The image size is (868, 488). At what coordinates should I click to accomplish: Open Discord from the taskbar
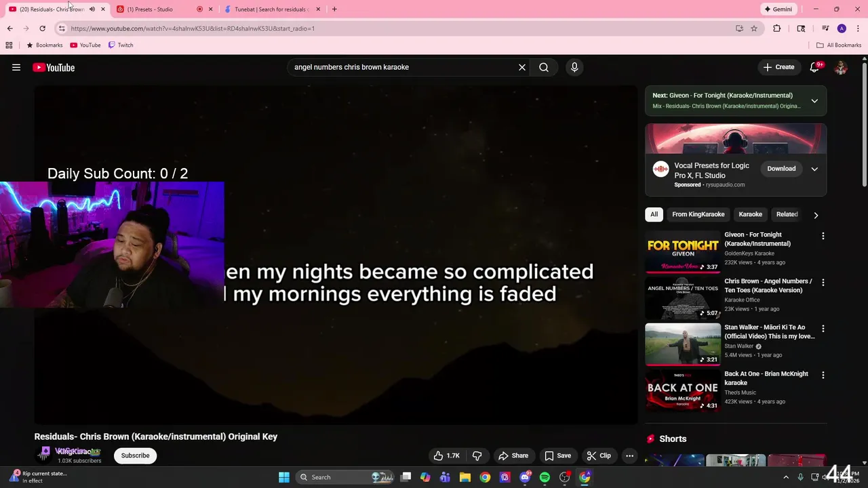point(525,477)
